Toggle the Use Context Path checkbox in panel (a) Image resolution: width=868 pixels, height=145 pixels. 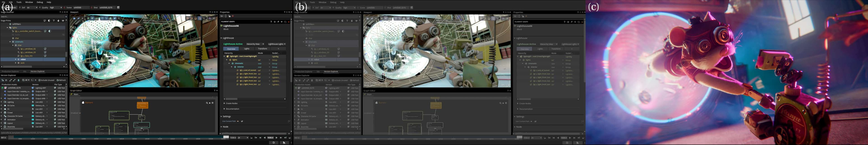click(242, 121)
